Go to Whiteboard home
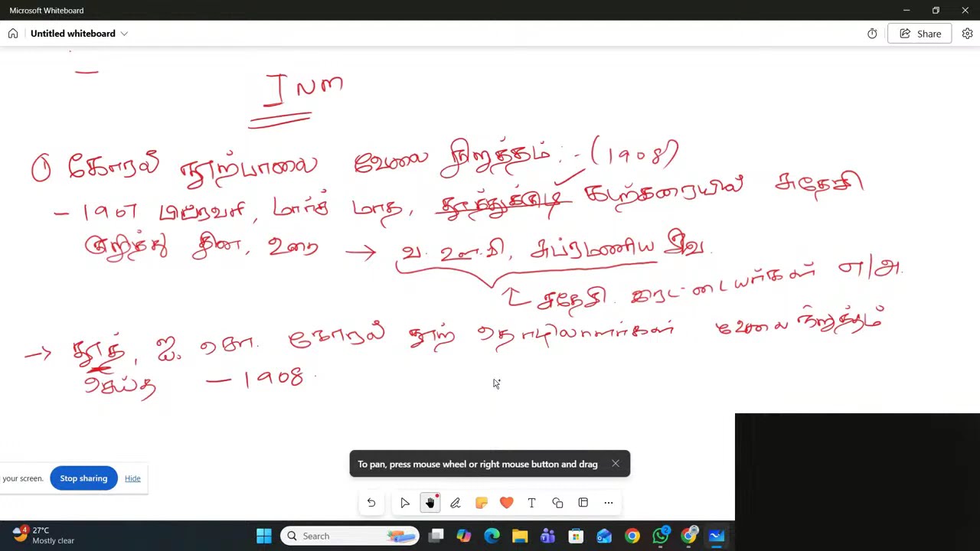This screenshot has height=551, width=980. (x=13, y=34)
